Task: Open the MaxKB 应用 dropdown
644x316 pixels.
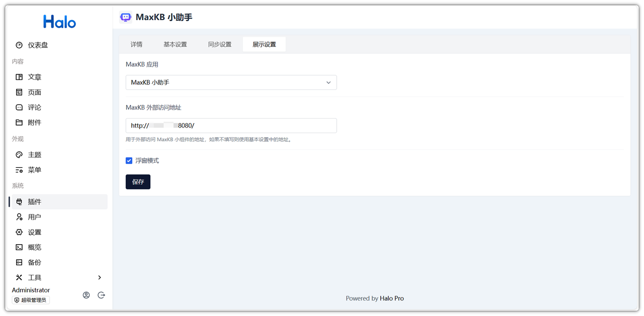Action: click(231, 82)
